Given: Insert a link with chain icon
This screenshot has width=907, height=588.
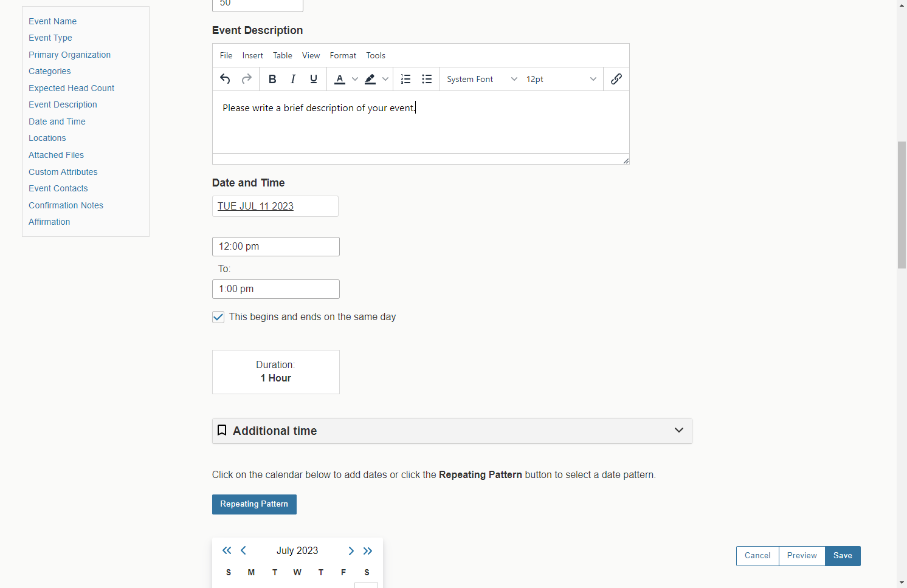Looking at the screenshot, I should [616, 79].
